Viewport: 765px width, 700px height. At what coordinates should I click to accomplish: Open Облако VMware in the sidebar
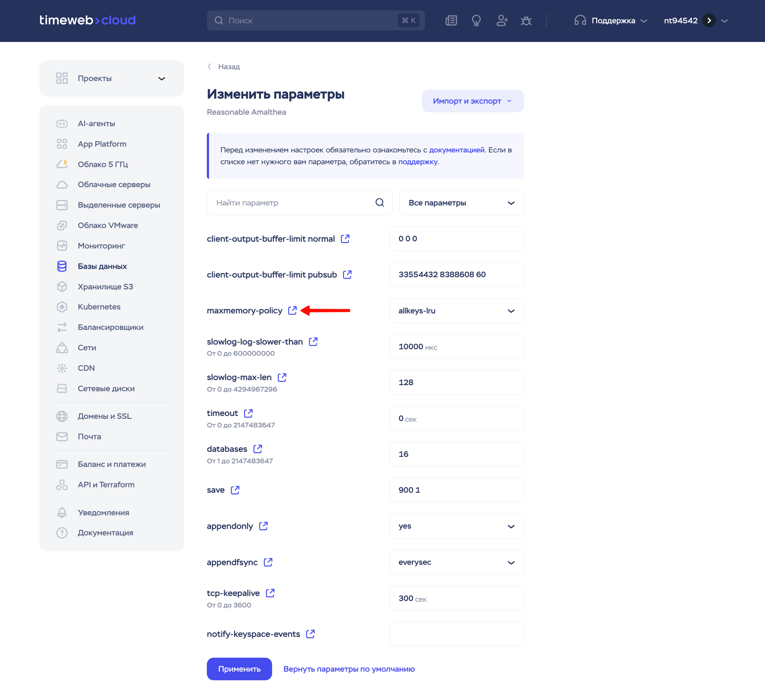click(108, 226)
